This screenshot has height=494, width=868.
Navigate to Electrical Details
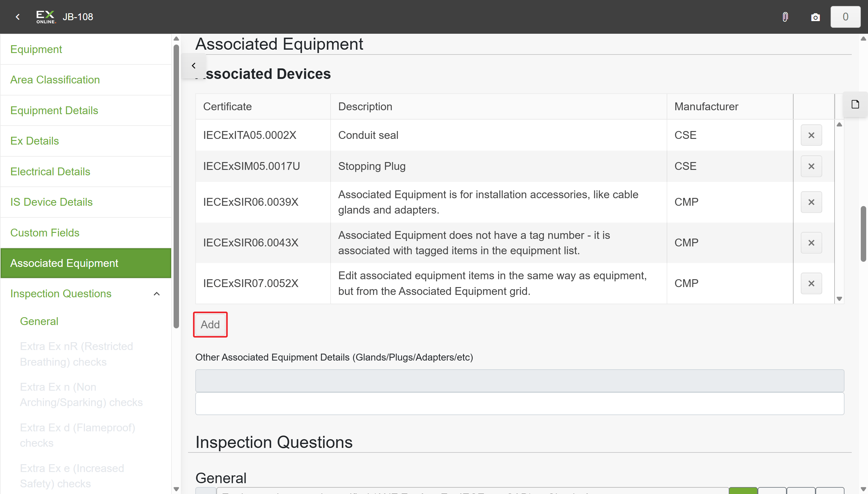[86, 171]
